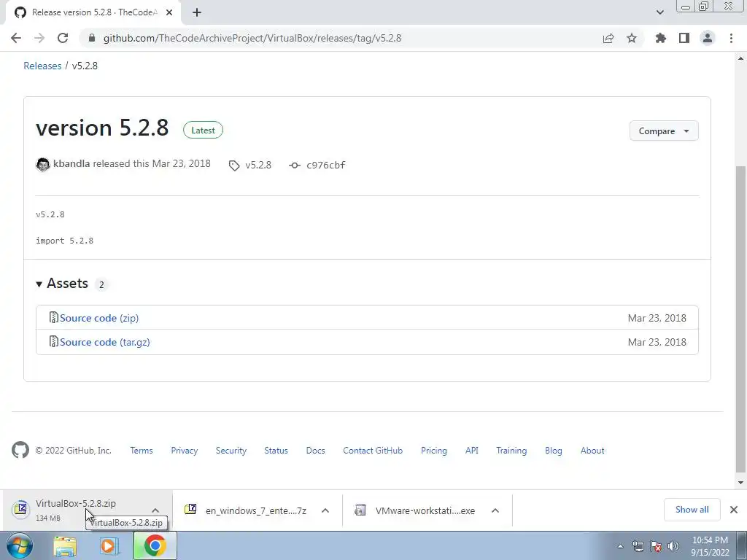Click the padlock site info icon
This screenshot has height=560, width=747.
pyautogui.click(x=92, y=38)
